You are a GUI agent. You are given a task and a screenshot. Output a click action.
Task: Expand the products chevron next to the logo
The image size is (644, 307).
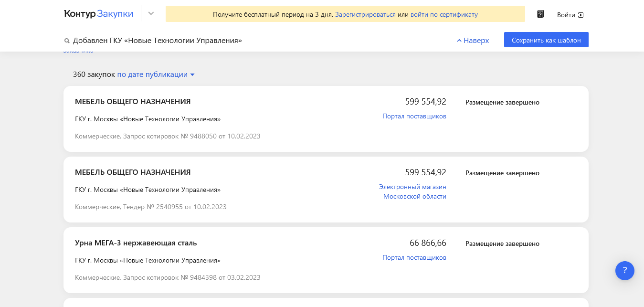tap(151, 14)
